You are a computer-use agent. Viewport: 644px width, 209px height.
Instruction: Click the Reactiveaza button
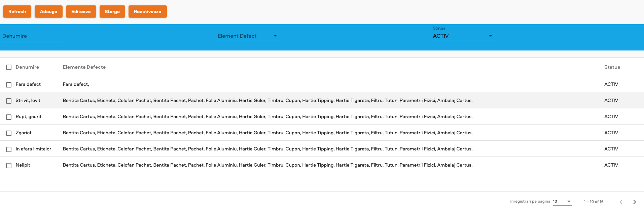(x=147, y=11)
